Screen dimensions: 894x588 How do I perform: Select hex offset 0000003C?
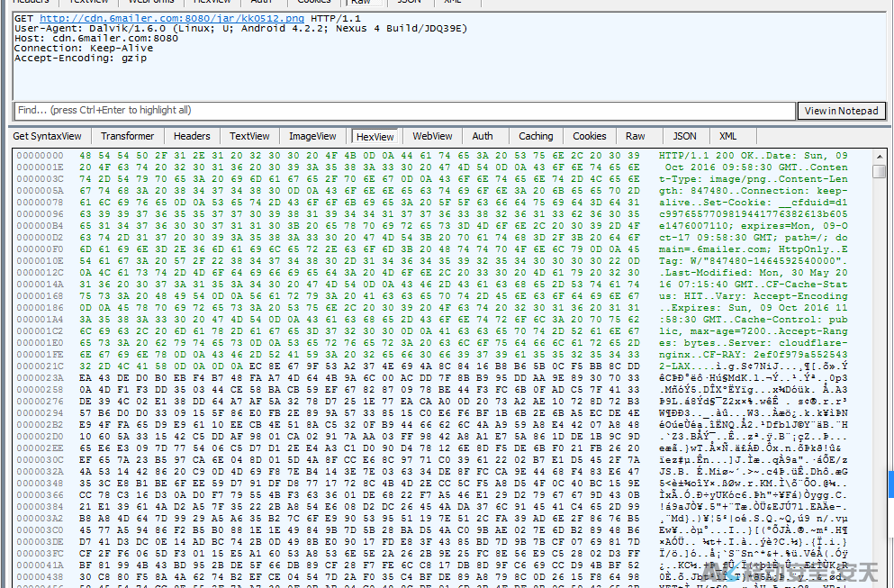(40, 179)
